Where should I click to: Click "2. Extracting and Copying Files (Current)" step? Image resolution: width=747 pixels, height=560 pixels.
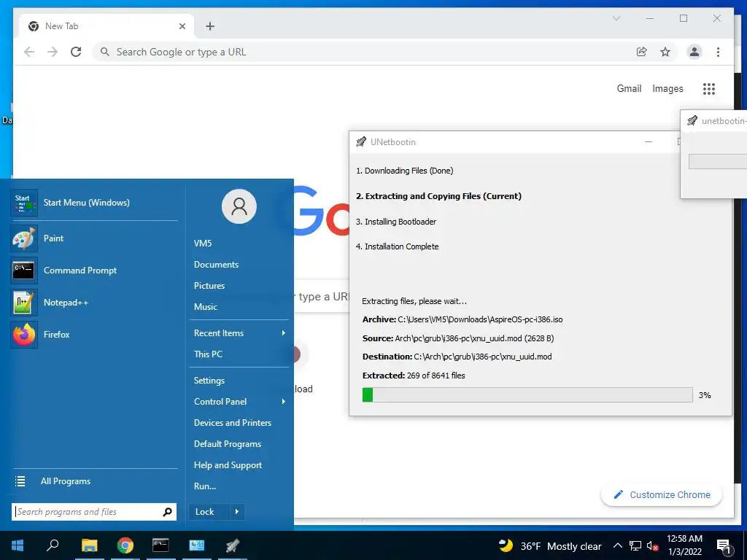pyautogui.click(x=438, y=196)
